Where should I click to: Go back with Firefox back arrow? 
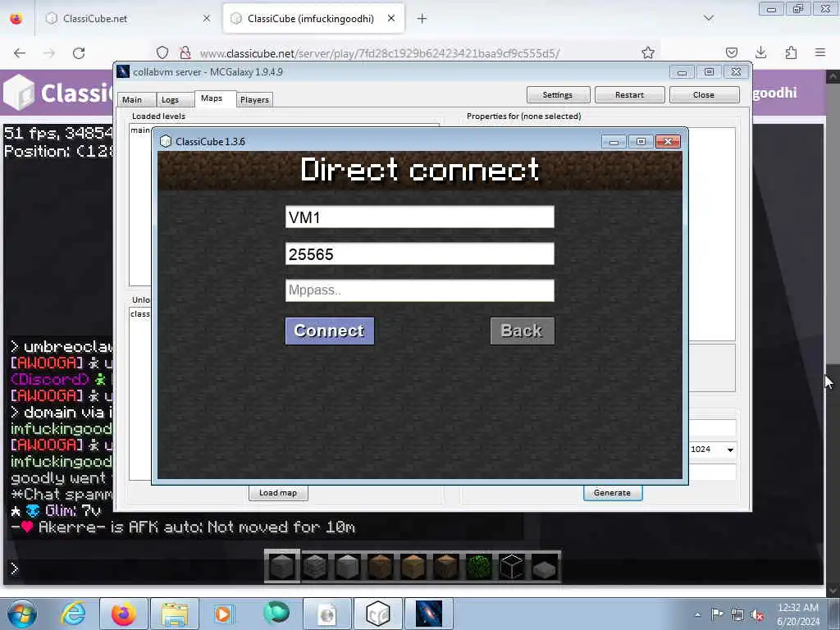[x=20, y=53]
